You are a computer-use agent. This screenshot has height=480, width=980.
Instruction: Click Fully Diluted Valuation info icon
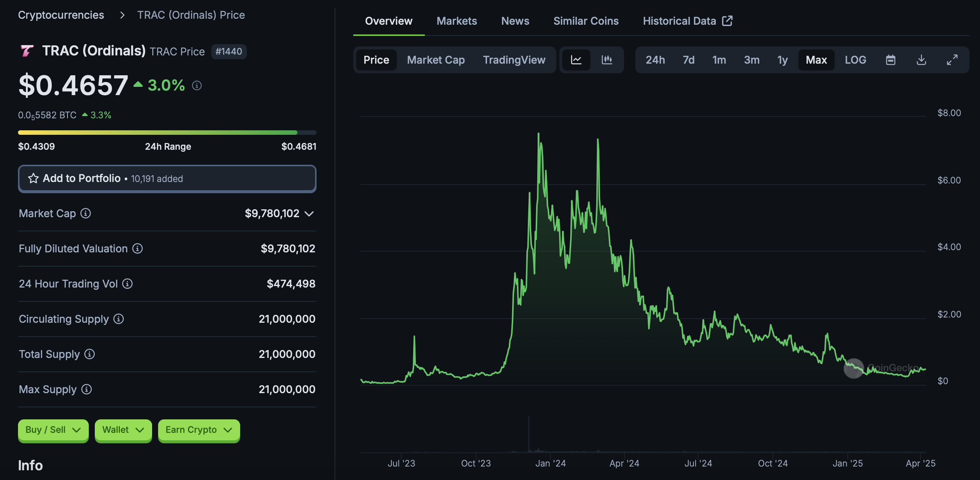click(137, 248)
